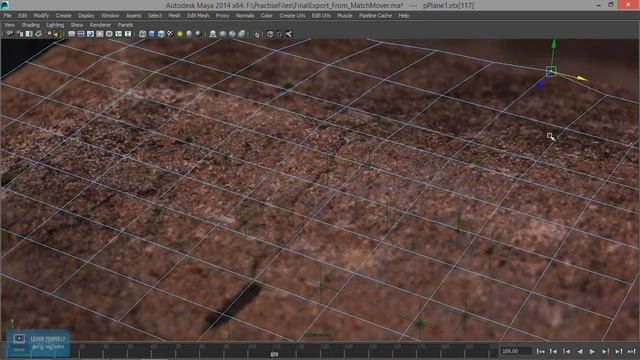Step back one key
This screenshot has width=640, height=360.
567,351
